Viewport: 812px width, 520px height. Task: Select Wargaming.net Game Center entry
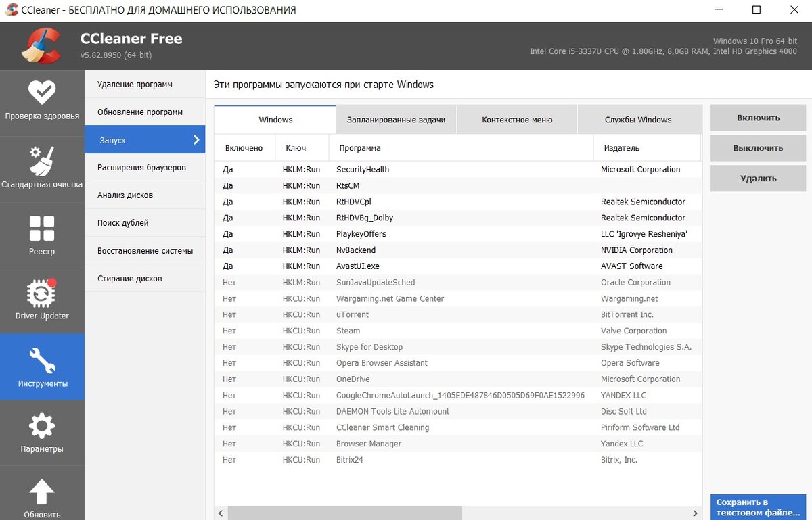point(458,299)
